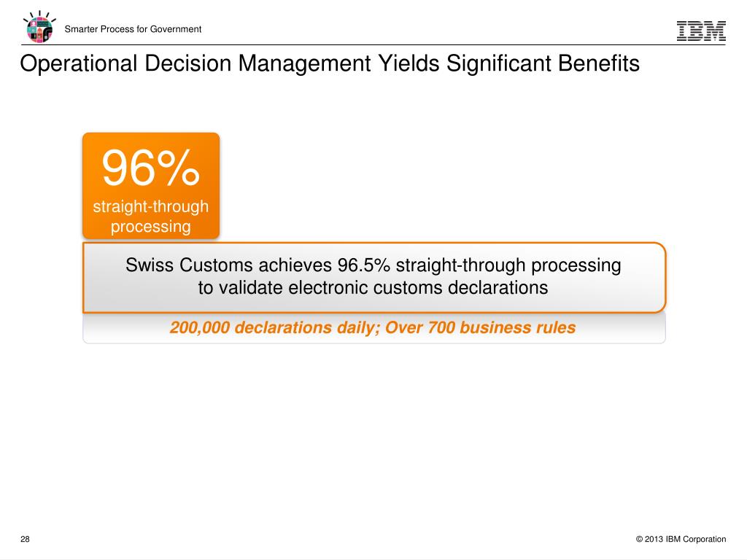Click the 2013 IBM Corporation copyright notice

681,539
